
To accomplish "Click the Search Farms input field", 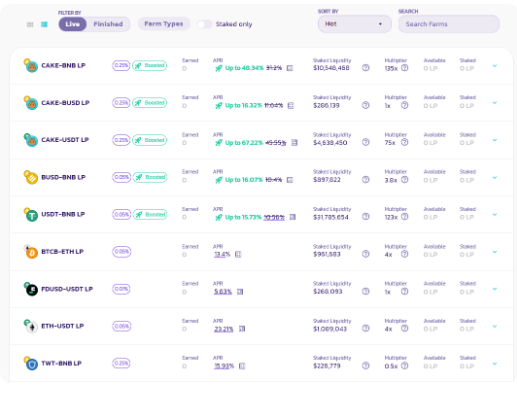I will (449, 24).
